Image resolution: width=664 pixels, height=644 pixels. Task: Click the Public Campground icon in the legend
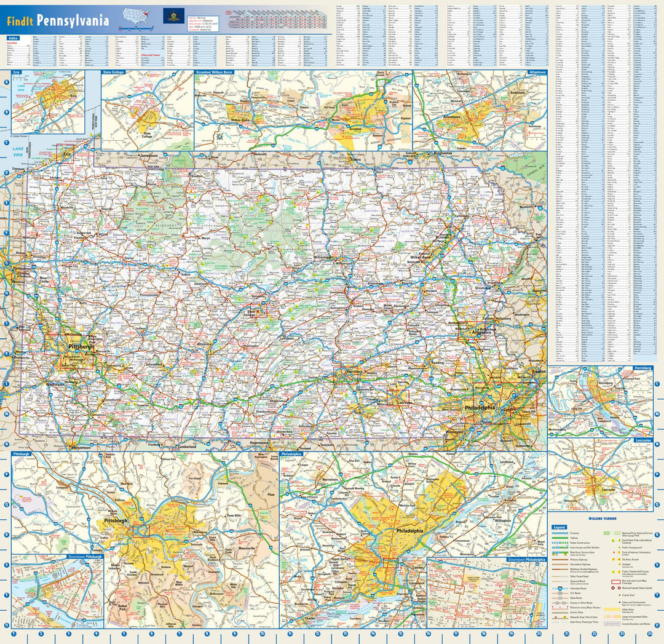[619, 547]
